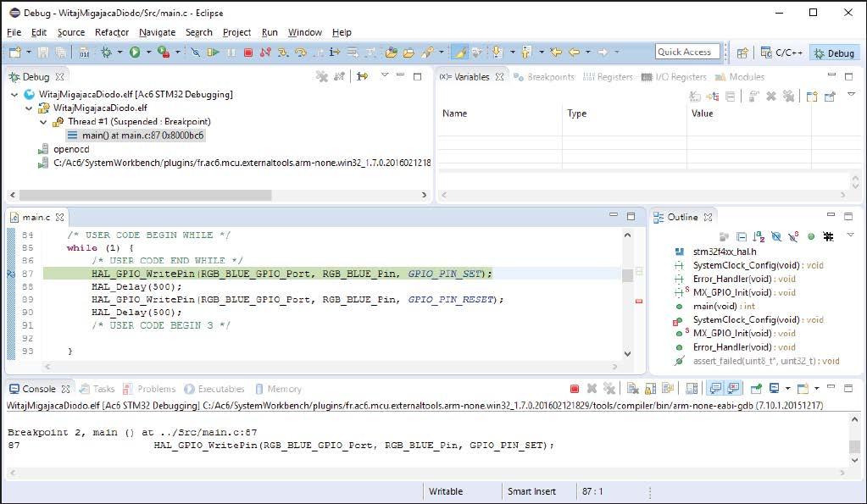Switch to the Modules tab
The height and width of the screenshot is (504, 867).
[740, 77]
